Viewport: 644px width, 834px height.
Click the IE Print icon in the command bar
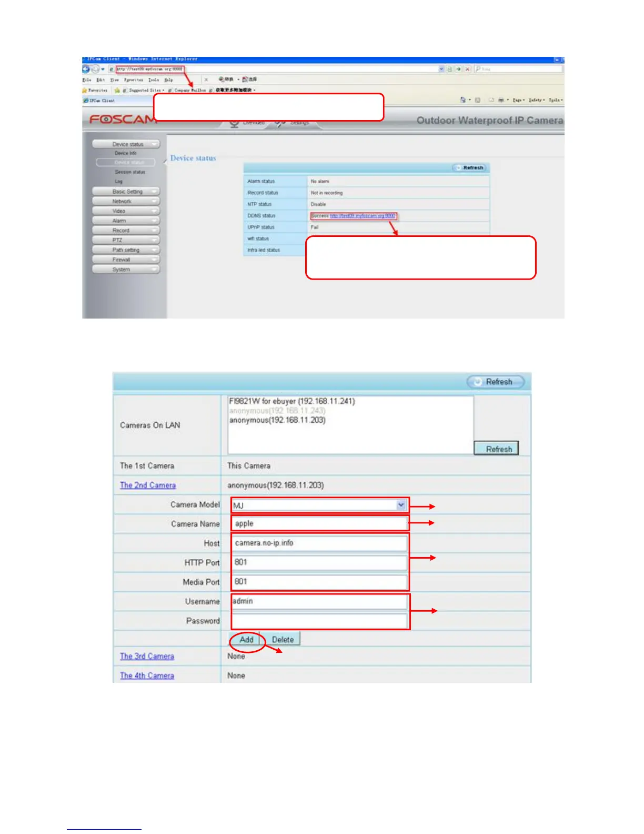[x=501, y=100]
